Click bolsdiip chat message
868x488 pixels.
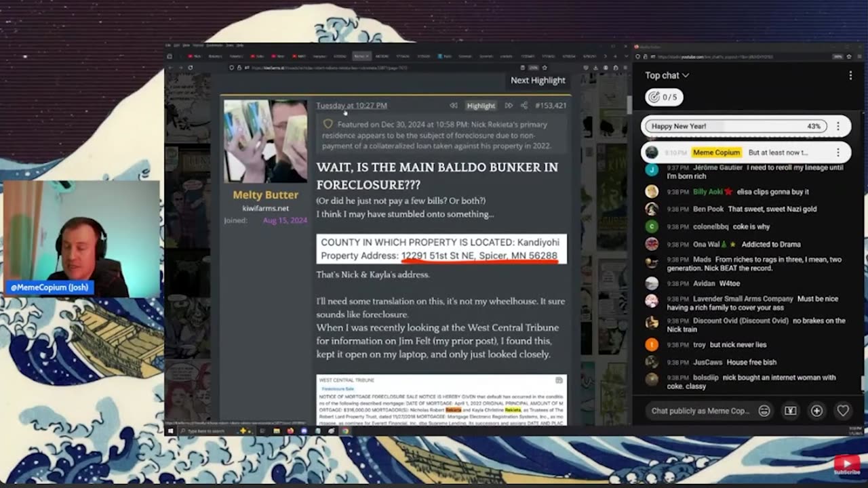coord(746,382)
